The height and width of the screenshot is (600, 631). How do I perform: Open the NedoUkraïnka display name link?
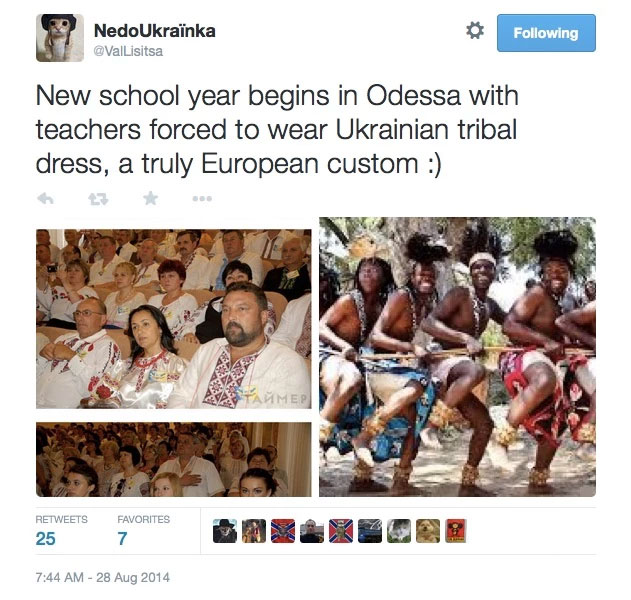click(x=155, y=31)
